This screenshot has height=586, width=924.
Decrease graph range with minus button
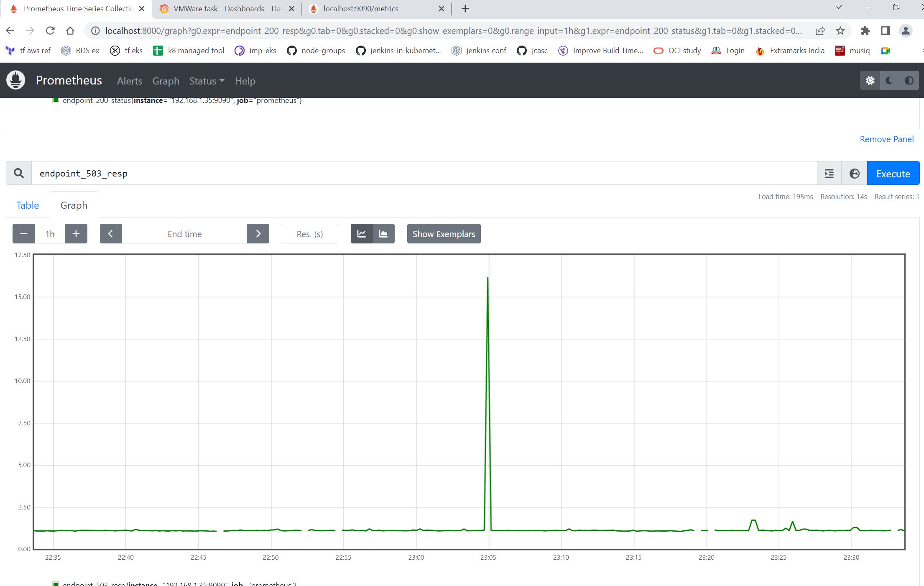coord(24,234)
